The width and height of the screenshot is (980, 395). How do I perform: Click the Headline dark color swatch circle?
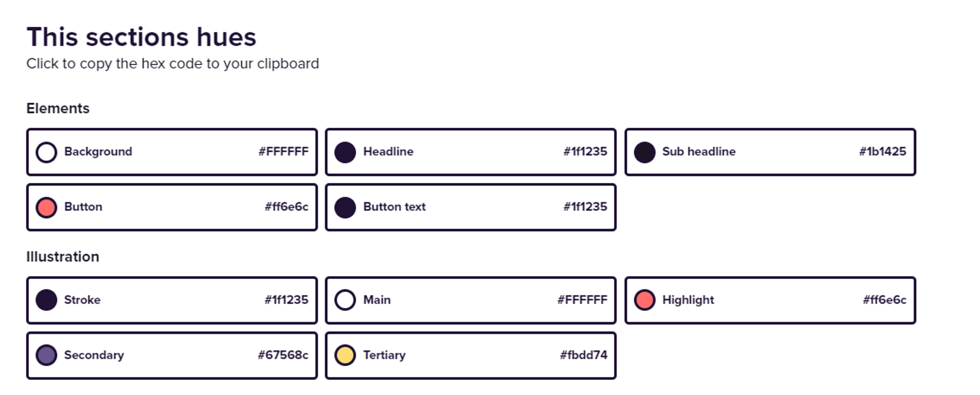click(x=345, y=152)
